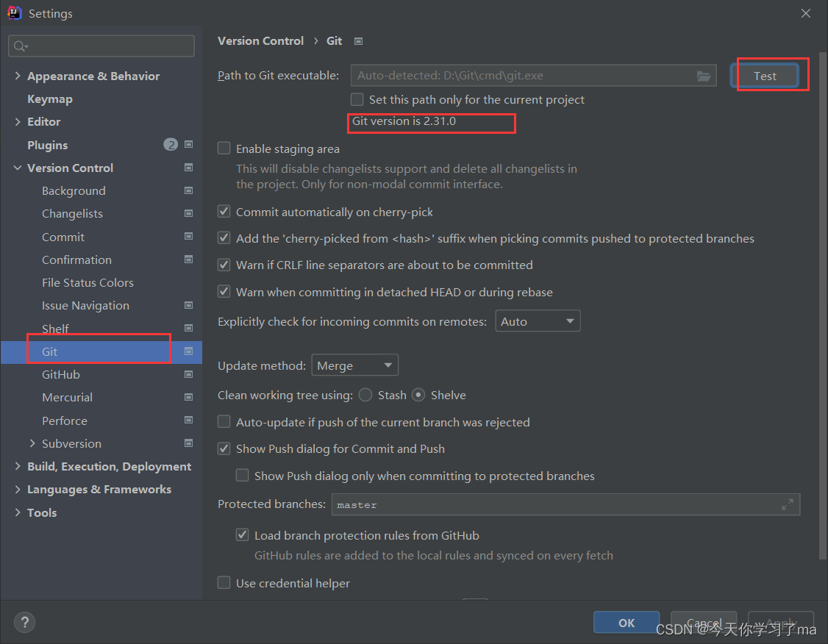828x644 pixels.
Task: Toggle the 'cherry-picked from <hash>' suffix checkbox
Action: click(x=224, y=238)
